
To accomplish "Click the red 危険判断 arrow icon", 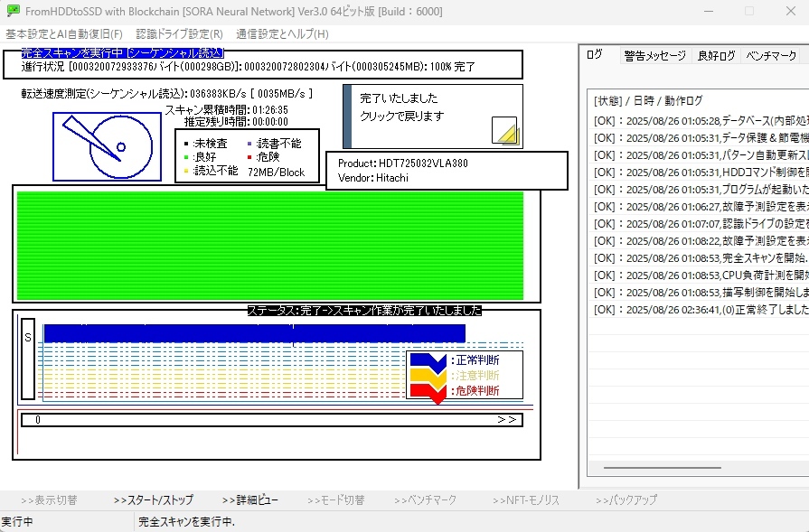I will click(428, 393).
